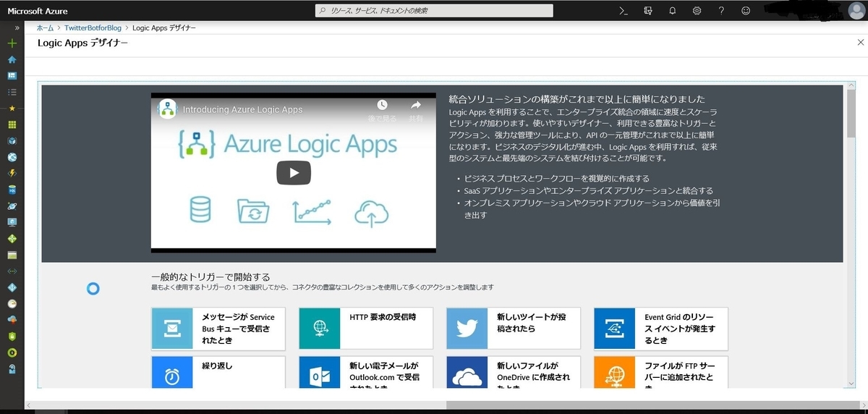
Task: Open portal Settings gear icon
Action: (x=697, y=10)
